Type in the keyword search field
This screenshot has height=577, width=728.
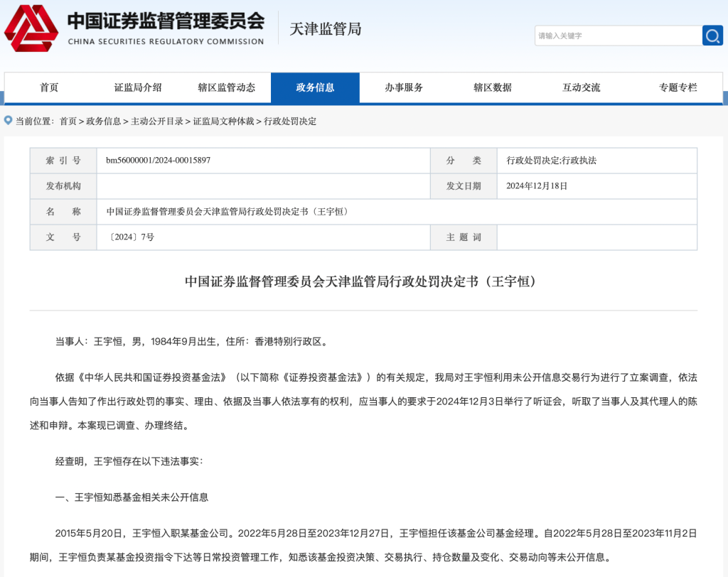[617, 36]
